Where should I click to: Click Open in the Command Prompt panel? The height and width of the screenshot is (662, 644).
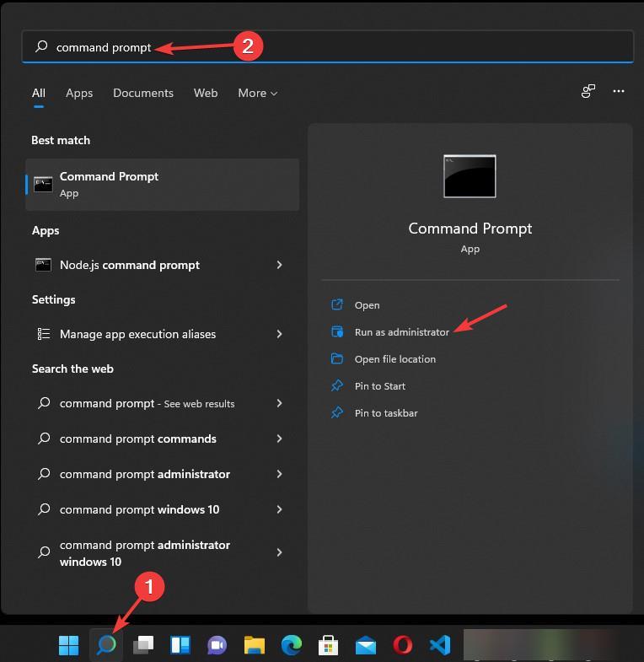(367, 305)
